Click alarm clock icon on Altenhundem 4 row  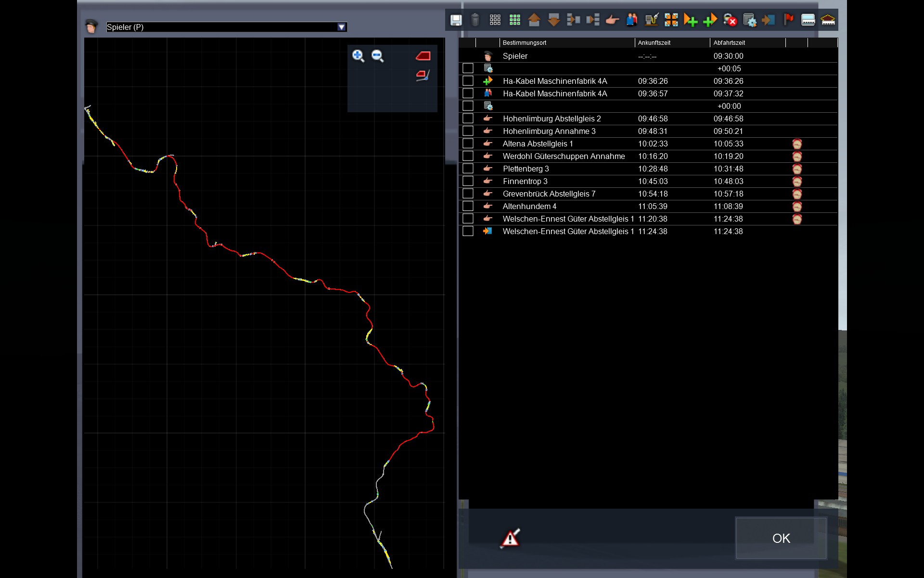click(x=797, y=207)
